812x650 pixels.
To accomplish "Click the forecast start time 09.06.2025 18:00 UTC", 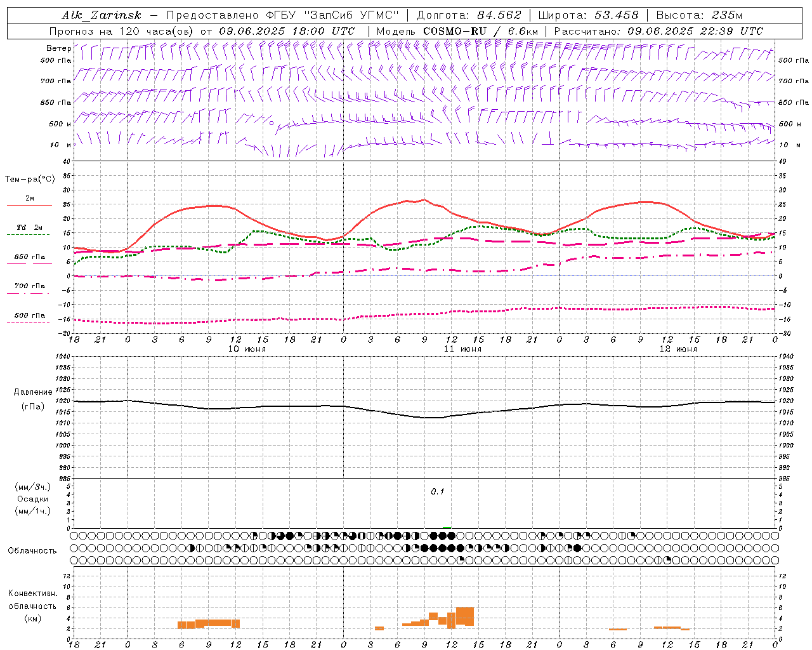I will point(287,31).
